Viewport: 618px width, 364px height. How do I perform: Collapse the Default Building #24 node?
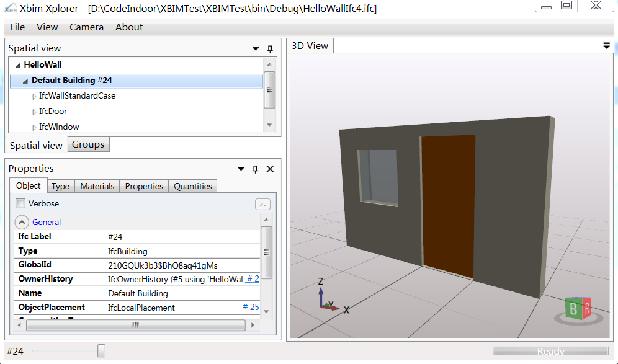(25, 81)
